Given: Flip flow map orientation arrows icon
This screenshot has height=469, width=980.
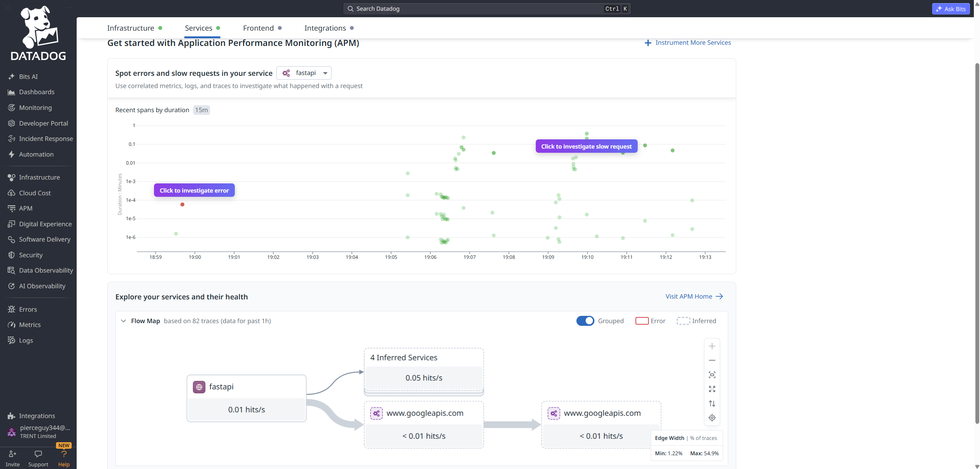Looking at the screenshot, I should [x=712, y=404].
